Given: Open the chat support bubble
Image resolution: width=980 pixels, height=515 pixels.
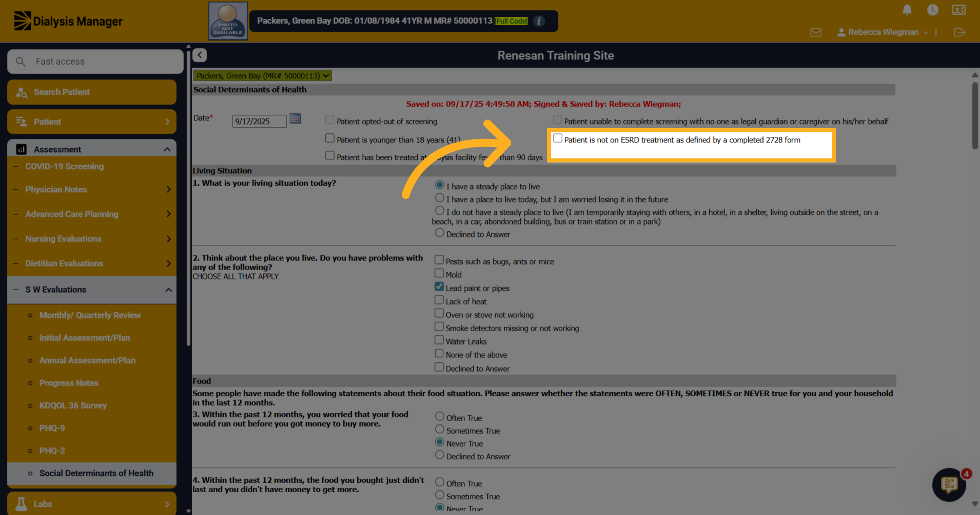Looking at the screenshot, I should pos(949,485).
